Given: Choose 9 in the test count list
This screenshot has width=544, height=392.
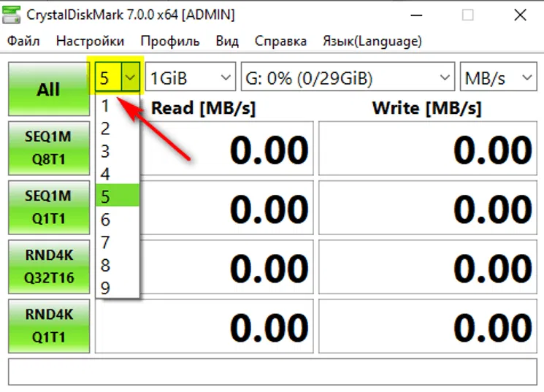Looking at the screenshot, I should pyautogui.click(x=118, y=288).
